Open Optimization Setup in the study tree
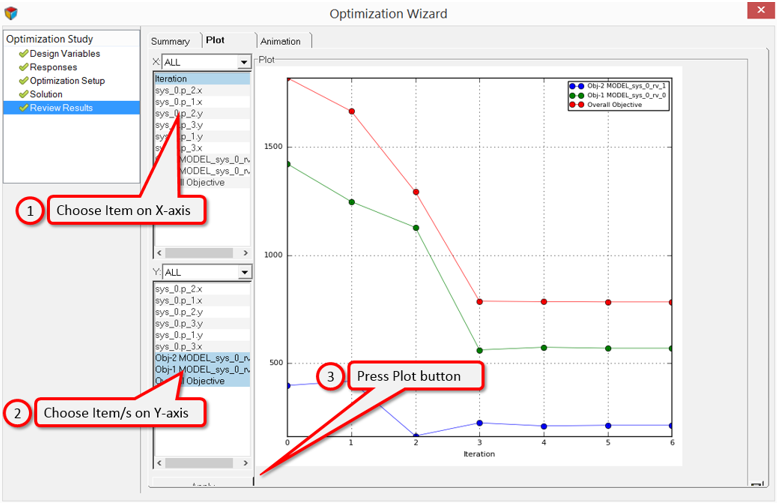 tap(67, 81)
